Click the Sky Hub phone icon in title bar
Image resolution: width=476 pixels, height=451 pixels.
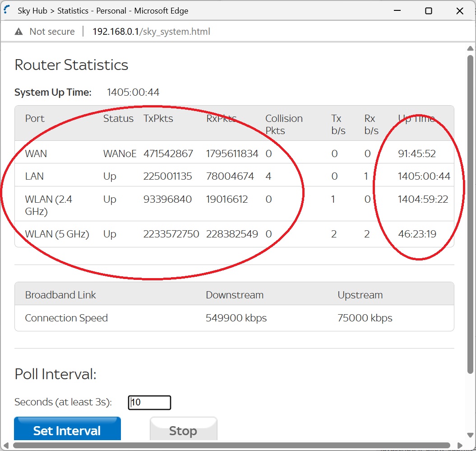point(6,9)
